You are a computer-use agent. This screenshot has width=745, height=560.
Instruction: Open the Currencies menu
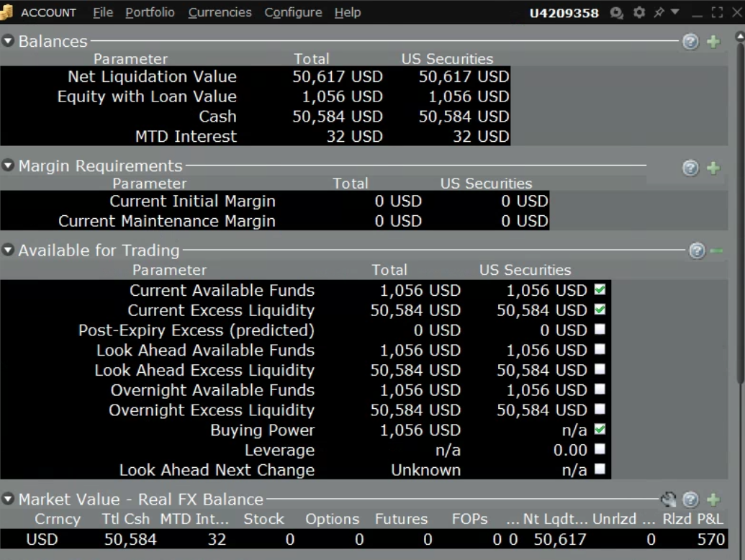220,12
